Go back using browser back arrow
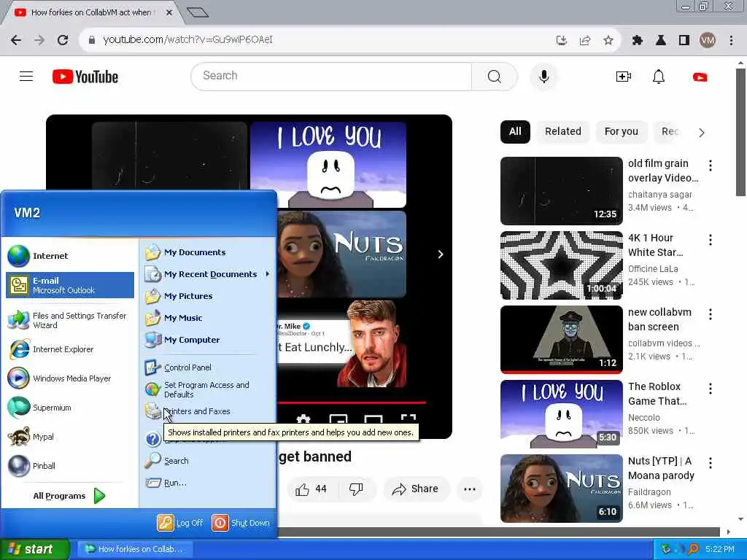The width and height of the screenshot is (747, 560). (16, 40)
